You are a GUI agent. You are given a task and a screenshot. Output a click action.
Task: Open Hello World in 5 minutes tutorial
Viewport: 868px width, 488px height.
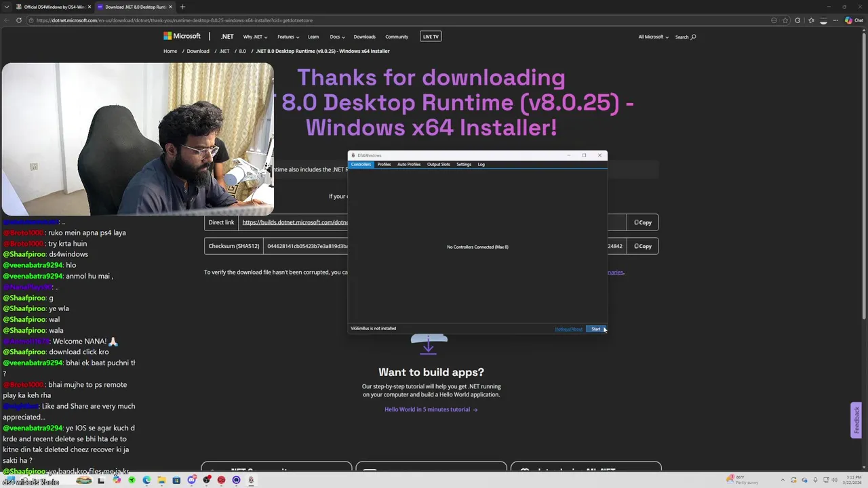tap(431, 409)
